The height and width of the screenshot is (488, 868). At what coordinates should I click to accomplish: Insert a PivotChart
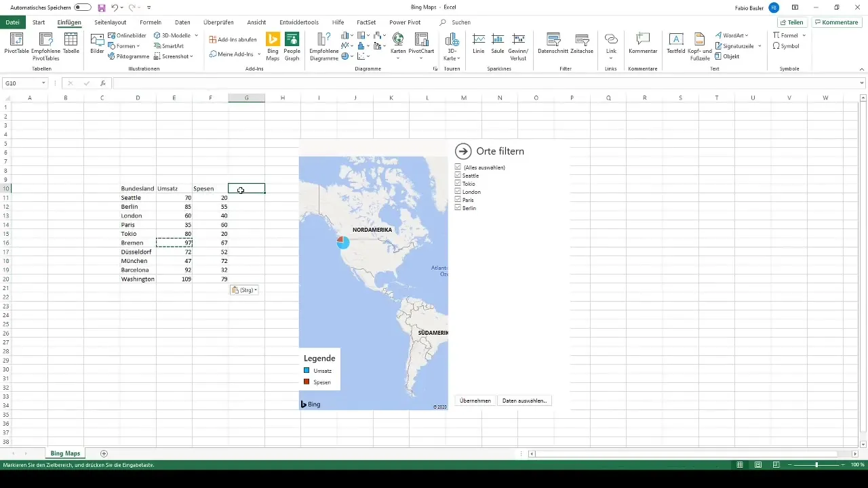click(421, 43)
